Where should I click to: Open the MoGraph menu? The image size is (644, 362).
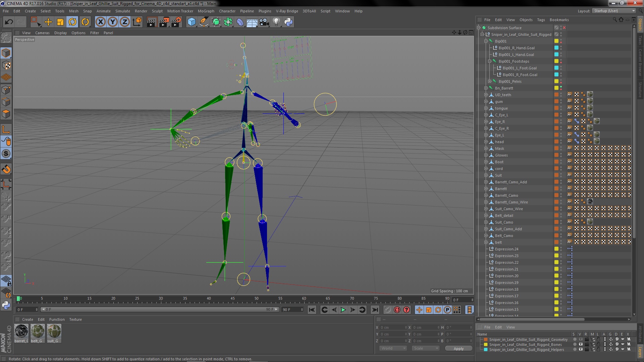pos(206,11)
